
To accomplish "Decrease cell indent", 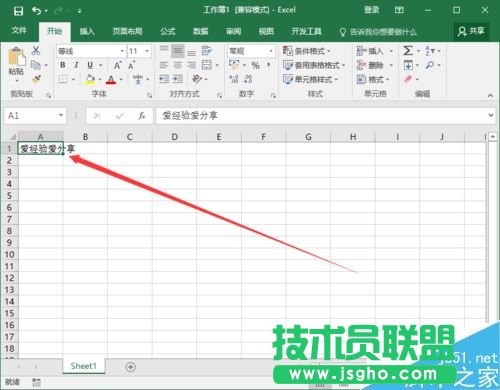I will click(164, 79).
